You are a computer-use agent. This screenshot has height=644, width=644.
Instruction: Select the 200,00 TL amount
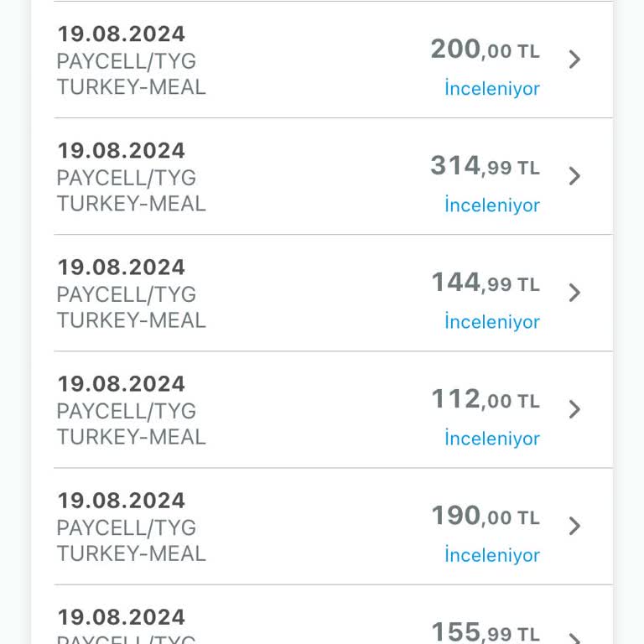[485, 50]
